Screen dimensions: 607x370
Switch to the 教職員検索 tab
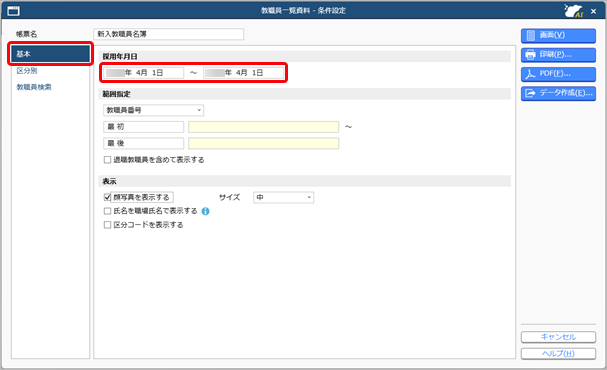(34, 87)
